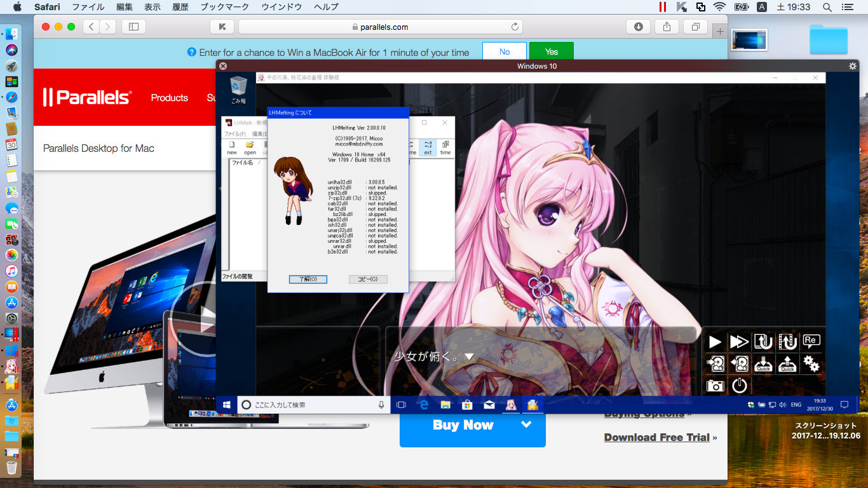Click the 'new' toolbar icon in LHMelt
This screenshot has width=868, height=488.
tap(232, 148)
